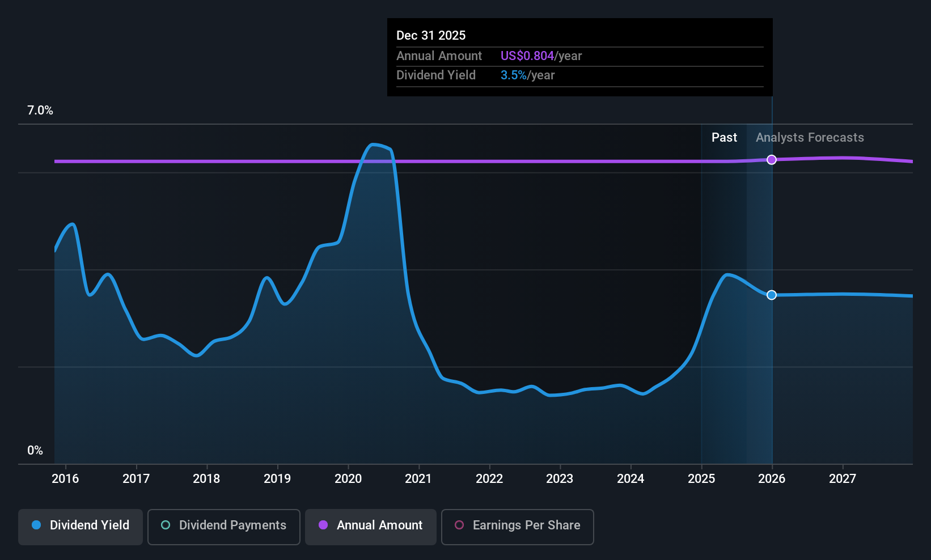The height and width of the screenshot is (560, 931).
Task: Click the 2027 x-axis label
Action: pyautogui.click(x=843, y=478)
